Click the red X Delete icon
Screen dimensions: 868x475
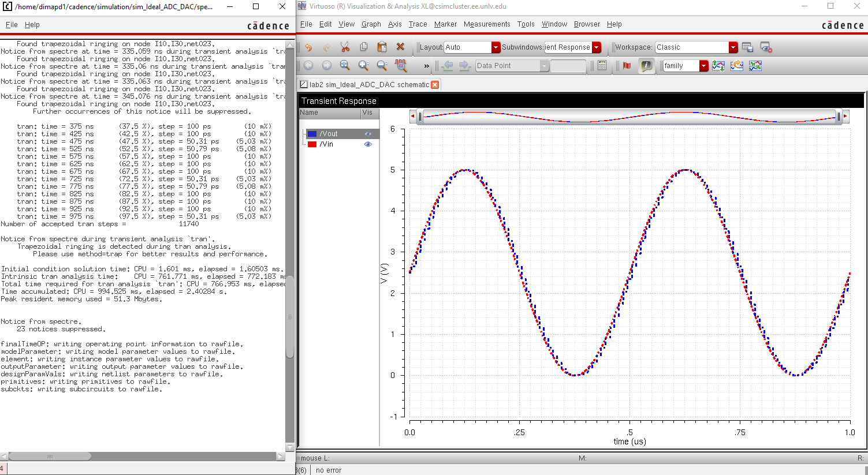(x=400, y=47)
